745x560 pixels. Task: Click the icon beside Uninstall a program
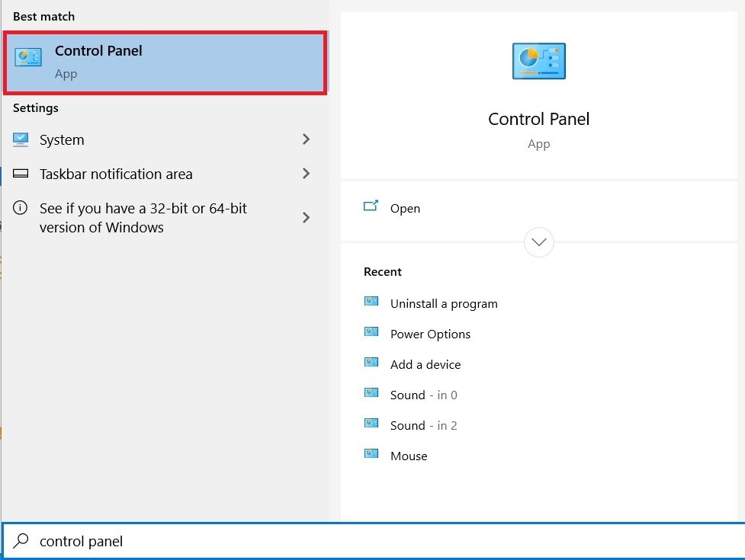click(371, 301)
